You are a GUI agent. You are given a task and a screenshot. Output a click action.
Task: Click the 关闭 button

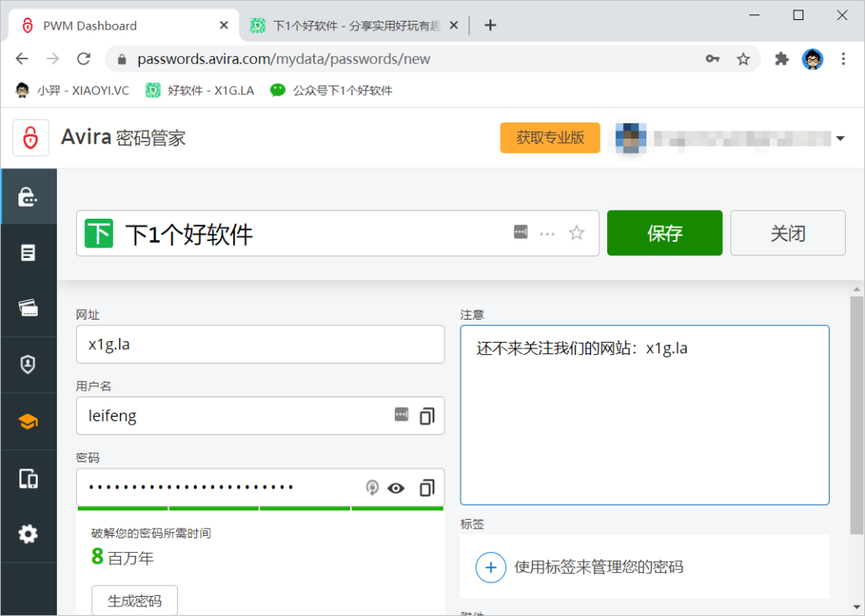788,233
